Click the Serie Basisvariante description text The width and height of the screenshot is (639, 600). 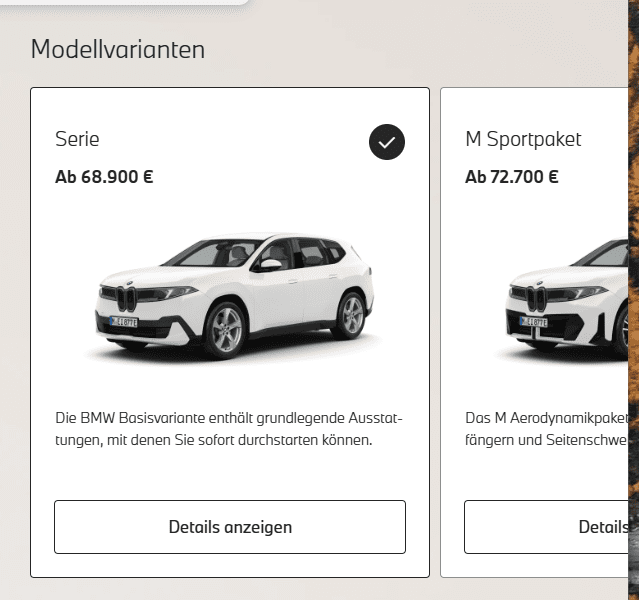click(229, 428)
